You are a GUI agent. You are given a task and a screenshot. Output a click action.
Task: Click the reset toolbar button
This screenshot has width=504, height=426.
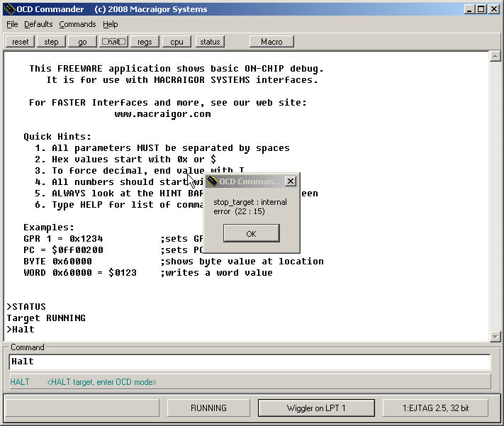pos(21,42)
